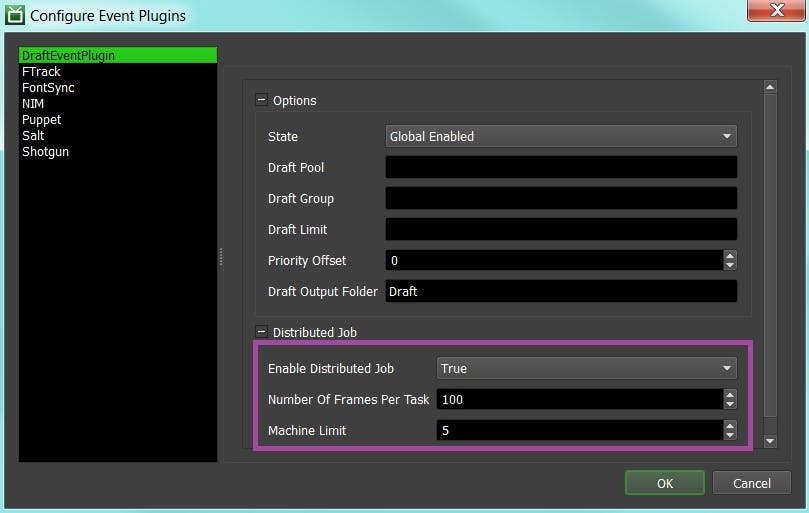Screen dimensions: 809x513
Task: Decrease Machine Limit with down arrow
Action: click(730, 435)
